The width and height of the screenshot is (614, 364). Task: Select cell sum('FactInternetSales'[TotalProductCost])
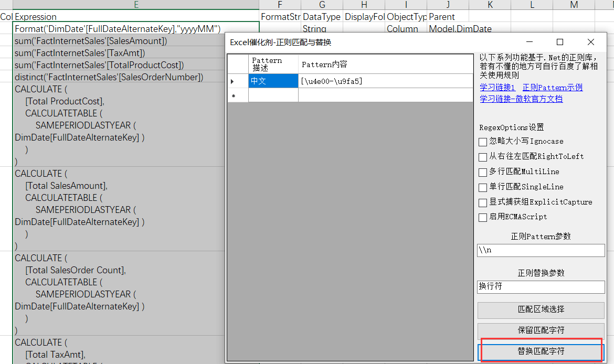tap(119, 65)
